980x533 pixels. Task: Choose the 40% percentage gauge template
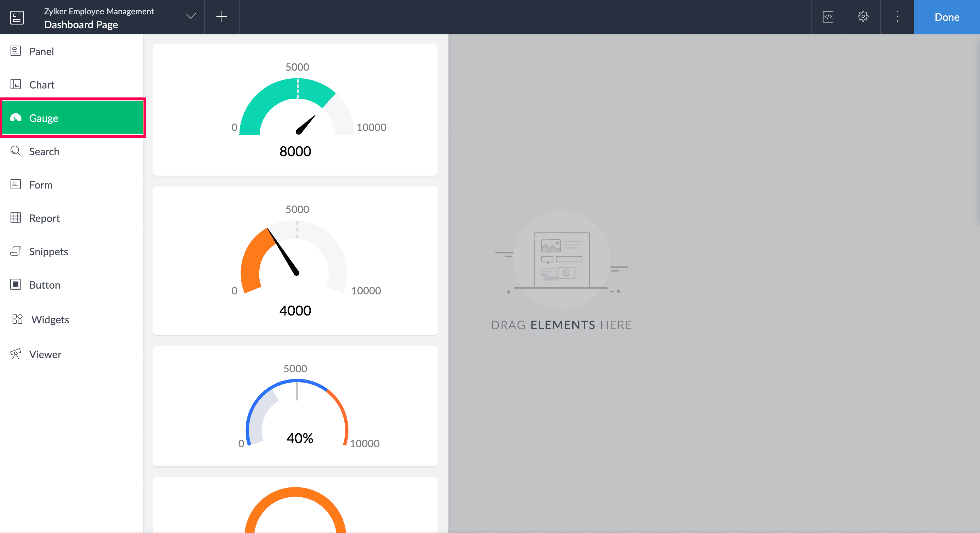(x=295, y=406)
